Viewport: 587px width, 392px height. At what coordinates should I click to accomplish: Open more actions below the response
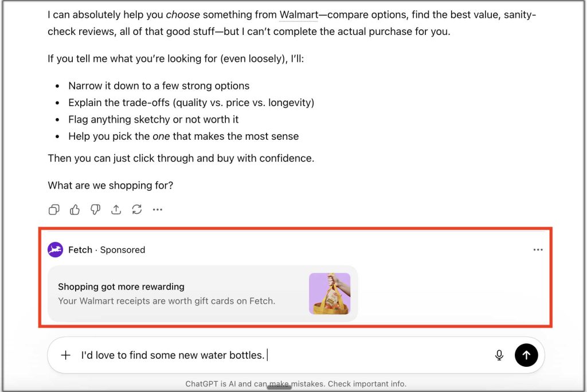click(158, 210)
